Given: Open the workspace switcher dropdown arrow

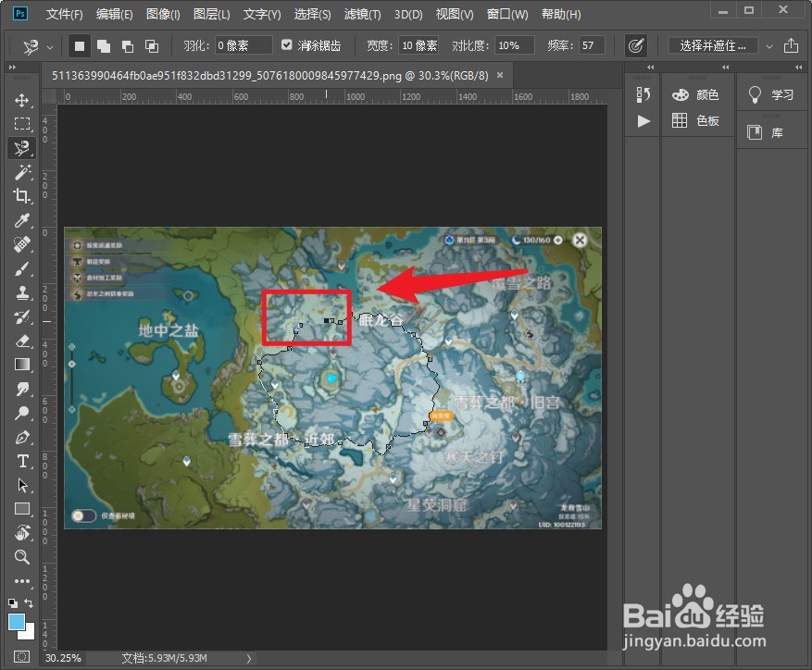Looking at the screenshot, I should click(769, 46).
